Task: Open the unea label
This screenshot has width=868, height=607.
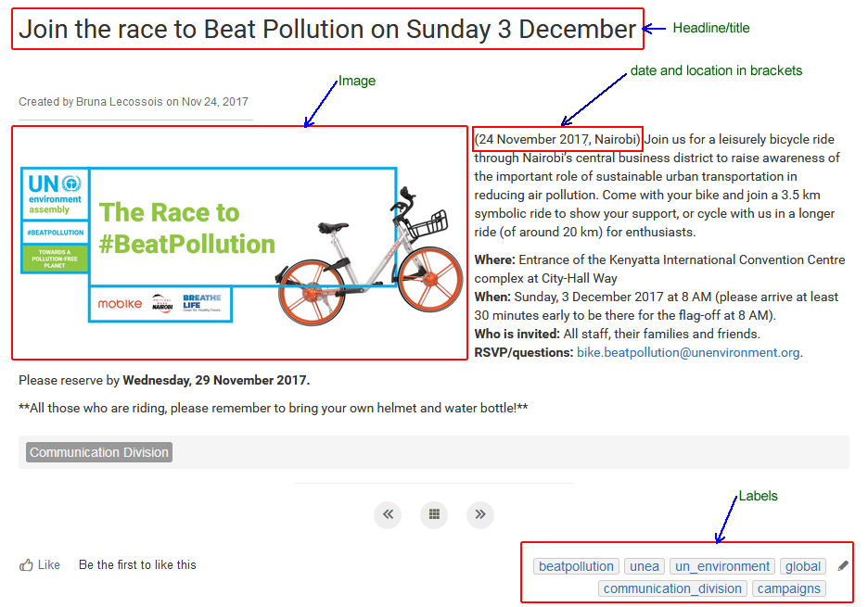Action: 645,566
